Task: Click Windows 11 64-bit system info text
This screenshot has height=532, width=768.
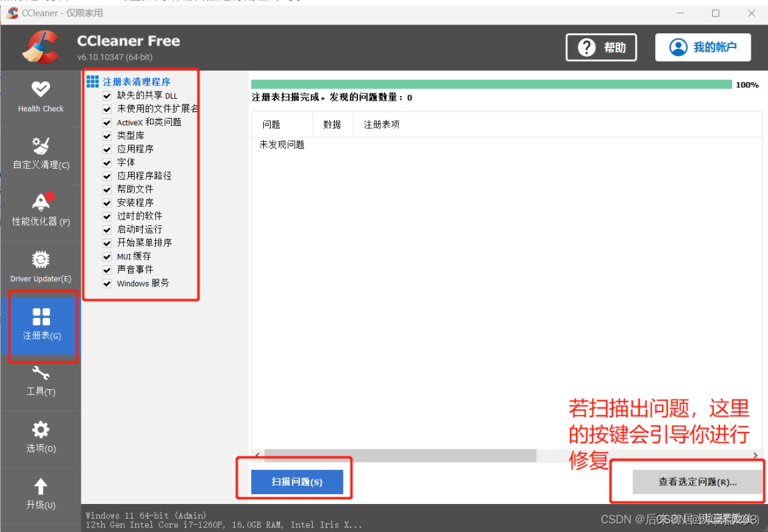Action: click(146, 515)
